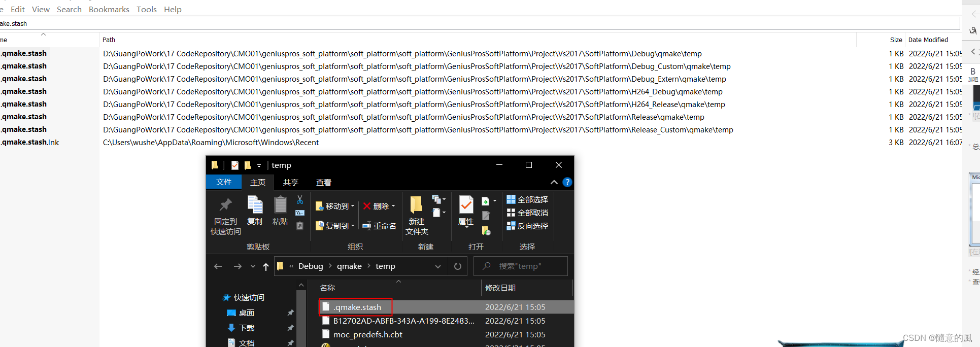Click qmake in the breadcrumb path
The width and height of the screenshot is (980, 347).
pyautogui.click(x=349, y=266)
